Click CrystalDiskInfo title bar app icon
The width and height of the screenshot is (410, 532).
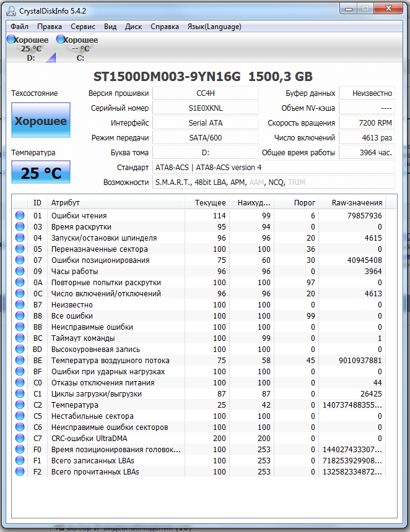pyautogui.click(x=11, y=11)
